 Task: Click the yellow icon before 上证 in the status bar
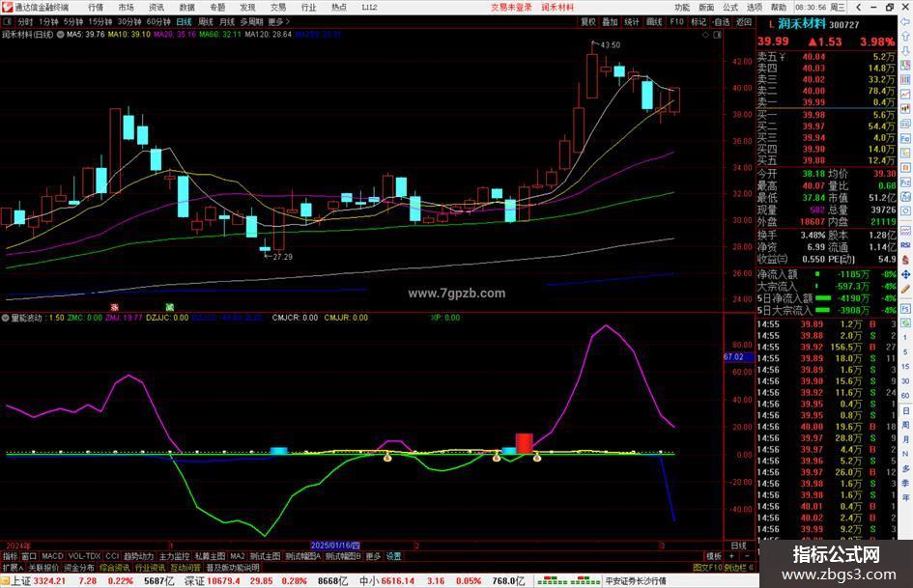[x=5, y=581]
